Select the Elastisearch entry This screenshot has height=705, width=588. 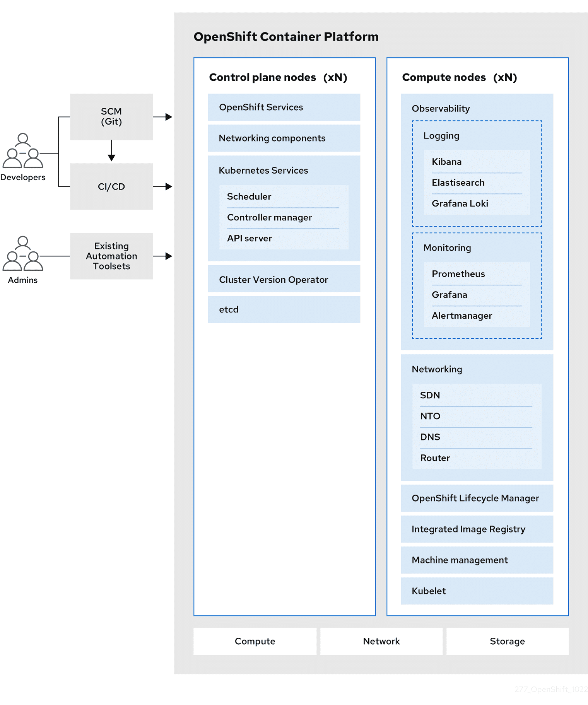[x=477, y=183]
